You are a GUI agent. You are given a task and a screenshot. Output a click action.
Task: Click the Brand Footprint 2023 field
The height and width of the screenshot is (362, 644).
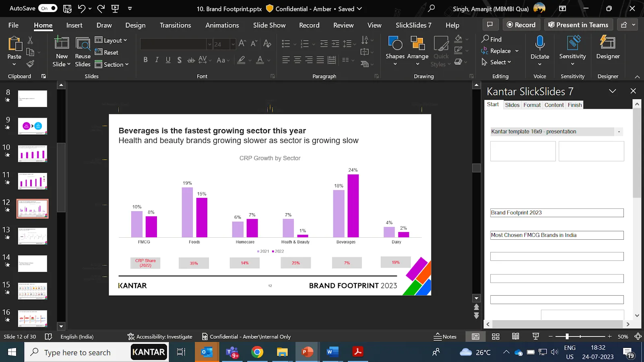[x=557, y=213]
